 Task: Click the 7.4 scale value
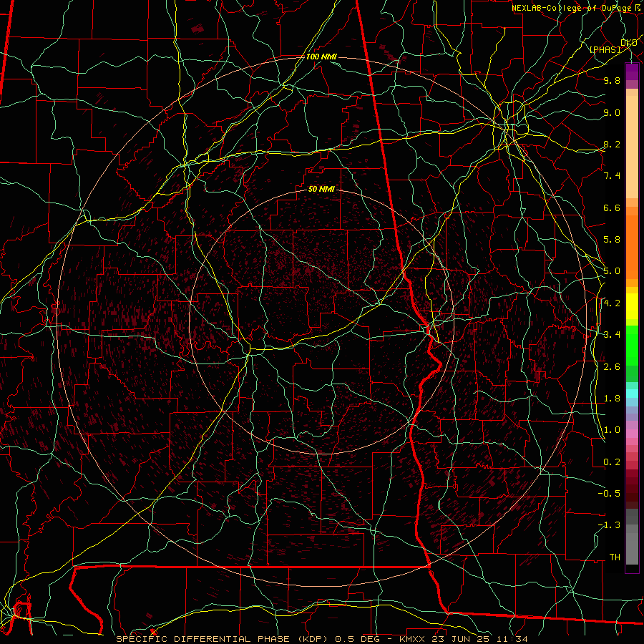click(612, 176)
